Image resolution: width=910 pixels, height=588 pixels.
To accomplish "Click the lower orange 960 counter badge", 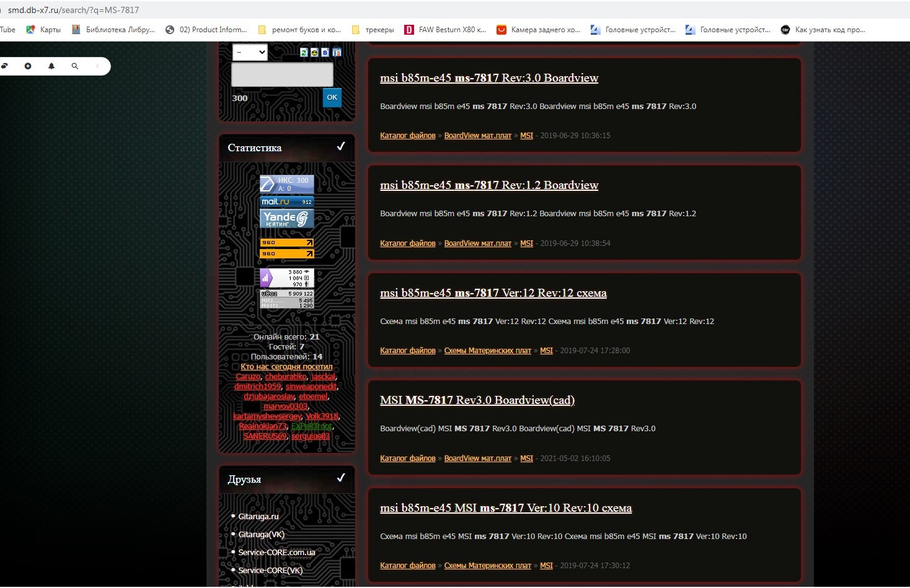I will point(287,253).
